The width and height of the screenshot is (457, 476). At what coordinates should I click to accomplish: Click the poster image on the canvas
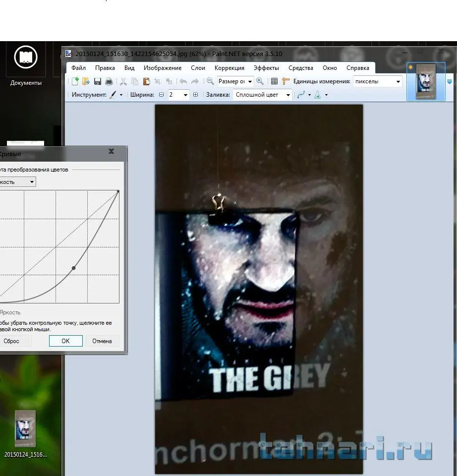coord(259,289)
